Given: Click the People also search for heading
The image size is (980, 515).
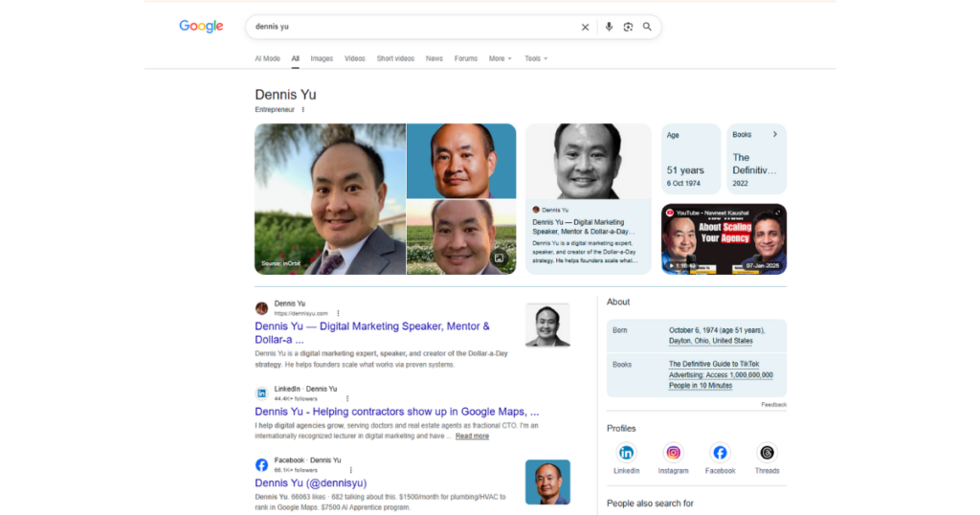Looking at the screenshot, I should click(x=650, y=504).
